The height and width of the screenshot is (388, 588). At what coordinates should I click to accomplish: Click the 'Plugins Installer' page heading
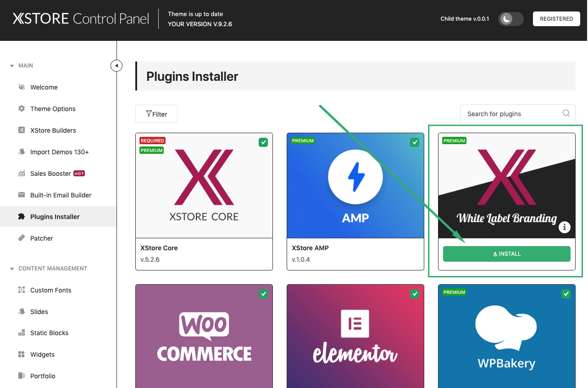pos(192,76)
